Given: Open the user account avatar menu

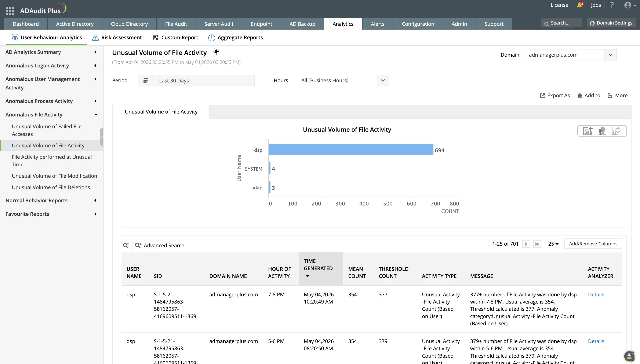Looking at the screenshot, I should coord(630,5).
